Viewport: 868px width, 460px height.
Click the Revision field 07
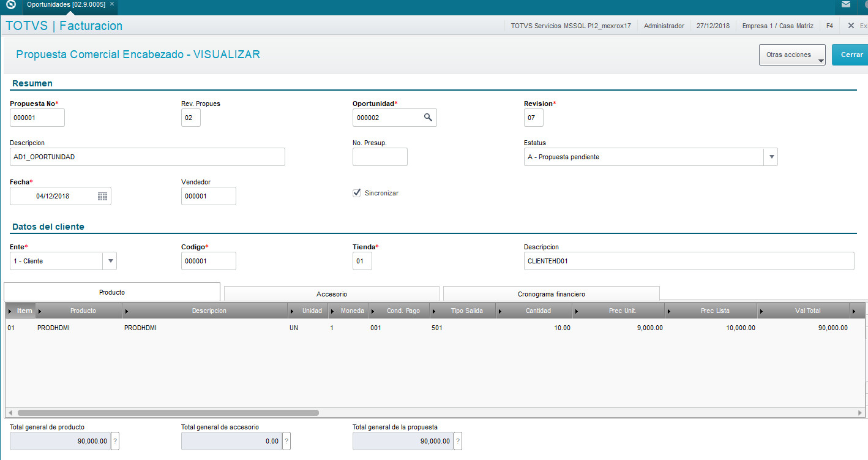534,118
